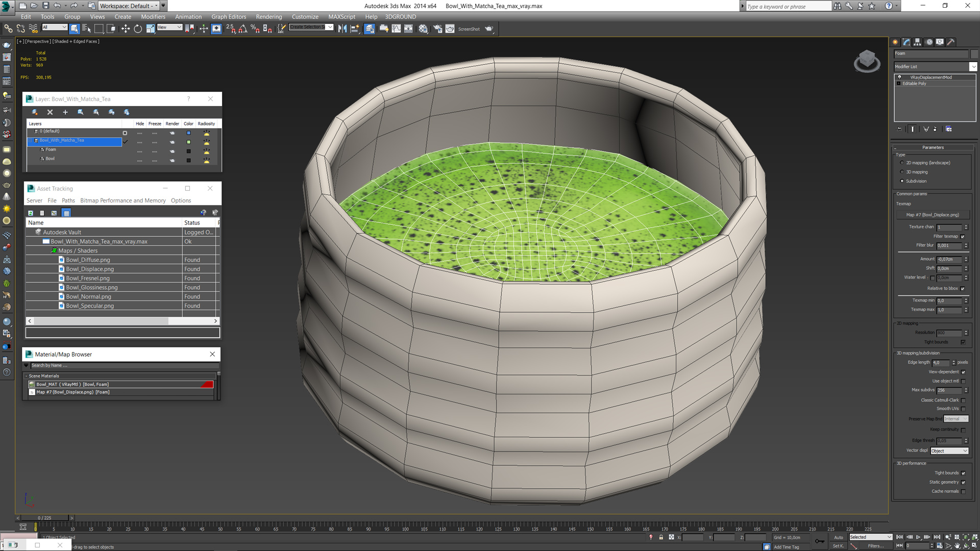980x551 pixels.
Task: Open the Graph Editors menu
Action: click(x=229, y=17)
